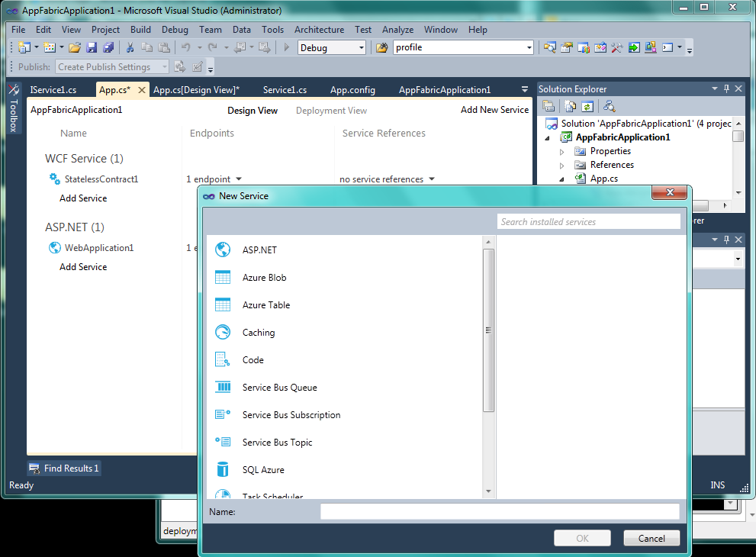The image size is (756, 557).
Task: Click the publish icon next to Create Publish Settings
Action: pyautogui.click(x=180, y=66)
